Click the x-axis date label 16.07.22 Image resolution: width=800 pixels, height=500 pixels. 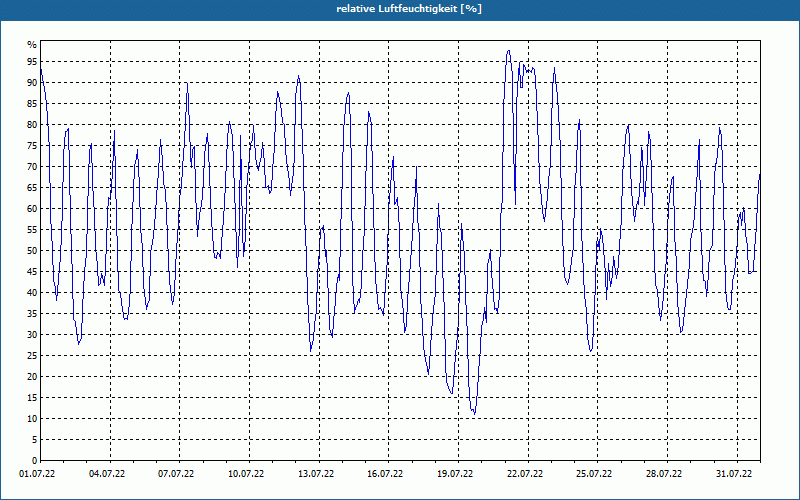(385, 474)
